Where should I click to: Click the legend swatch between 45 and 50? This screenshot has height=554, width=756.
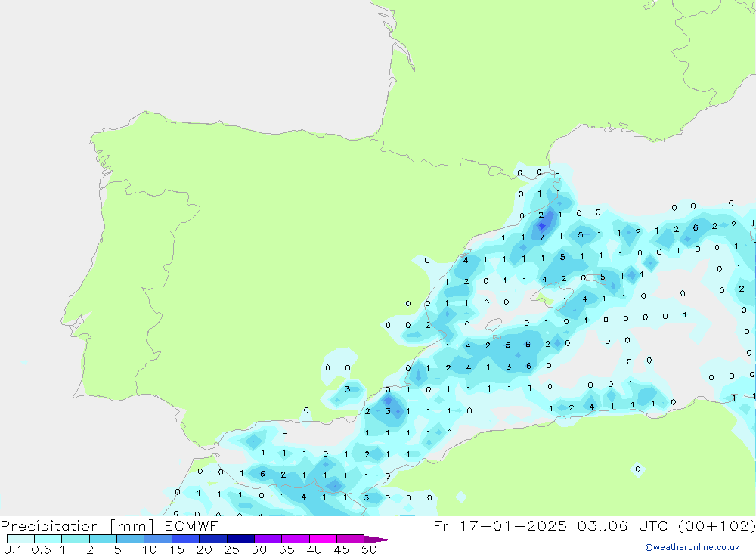350,539
